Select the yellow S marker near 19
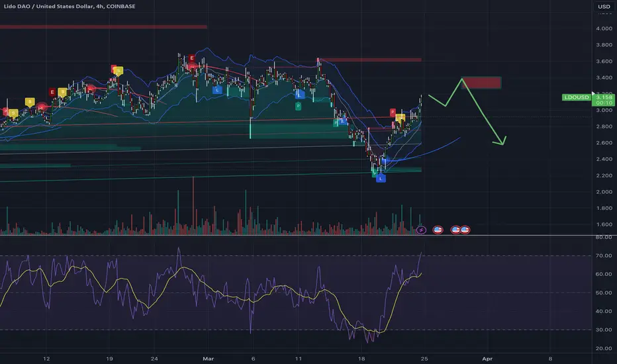617x364 pixels. tap(118, 71)
